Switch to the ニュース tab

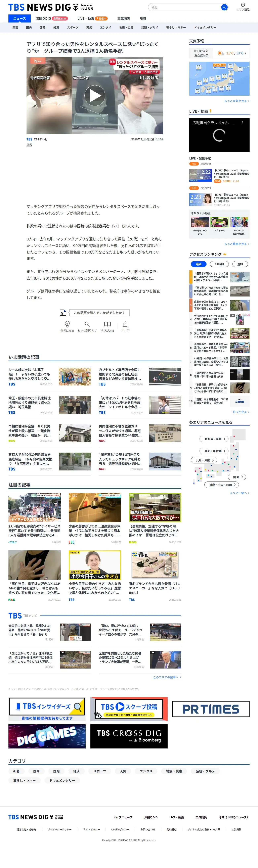coord(19,18)
